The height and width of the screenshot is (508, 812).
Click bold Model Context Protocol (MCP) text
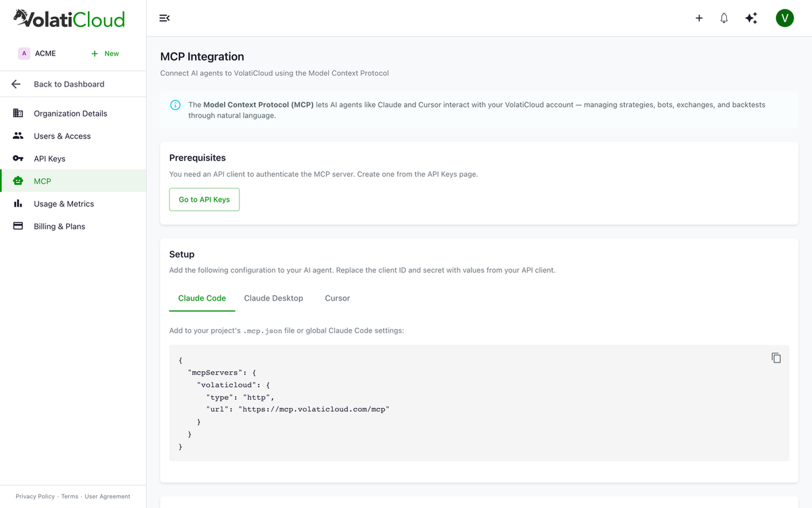258,105
